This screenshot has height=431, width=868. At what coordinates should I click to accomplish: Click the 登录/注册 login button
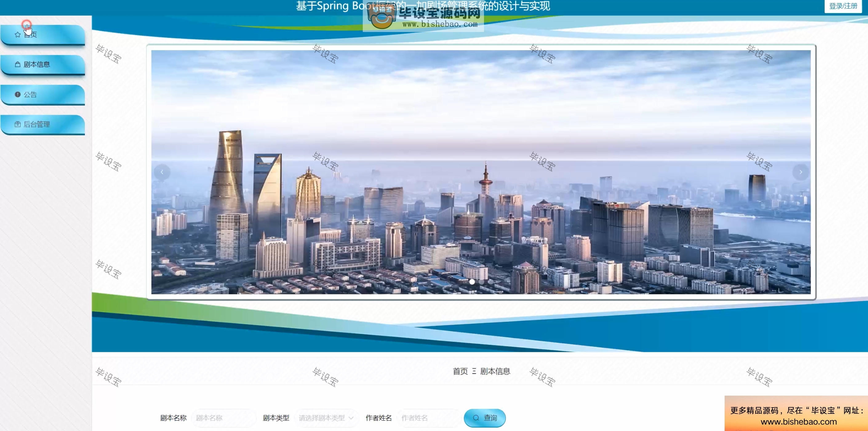[x=843, y=6]
